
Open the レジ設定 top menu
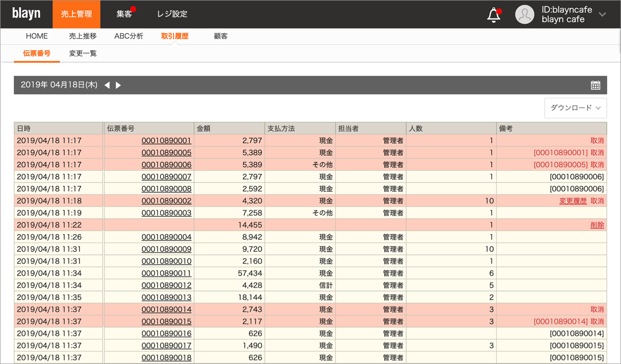pos(172,14)
